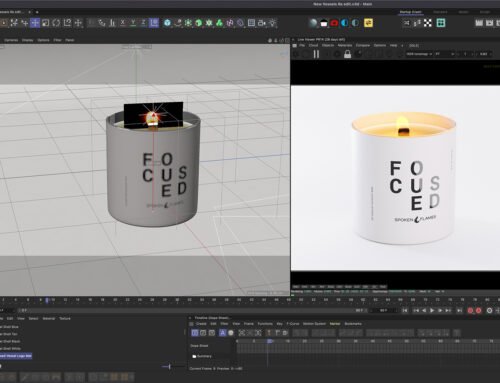The image size is (500, 383).
Task: Toggle the X axis lock
Action: [x=123, y=23]
